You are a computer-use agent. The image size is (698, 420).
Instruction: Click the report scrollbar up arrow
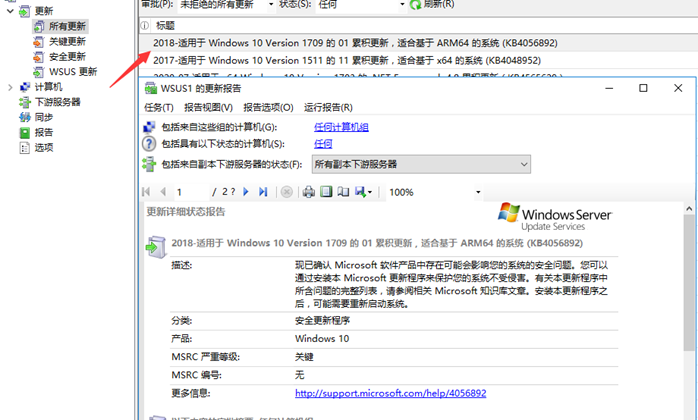(689, 208)
